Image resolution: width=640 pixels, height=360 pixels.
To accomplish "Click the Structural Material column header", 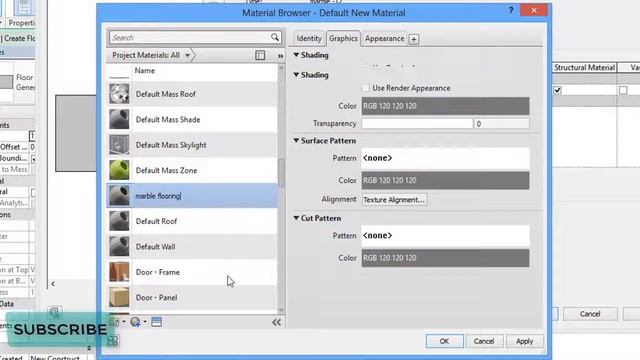I will click(x=584, y=68).
